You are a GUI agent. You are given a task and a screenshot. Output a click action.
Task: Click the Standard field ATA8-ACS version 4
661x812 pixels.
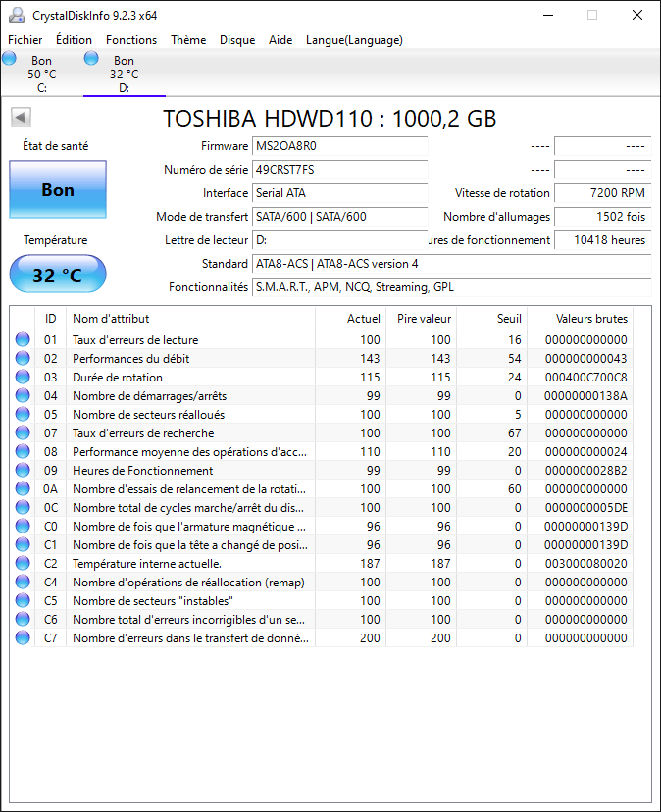point(452,264)
